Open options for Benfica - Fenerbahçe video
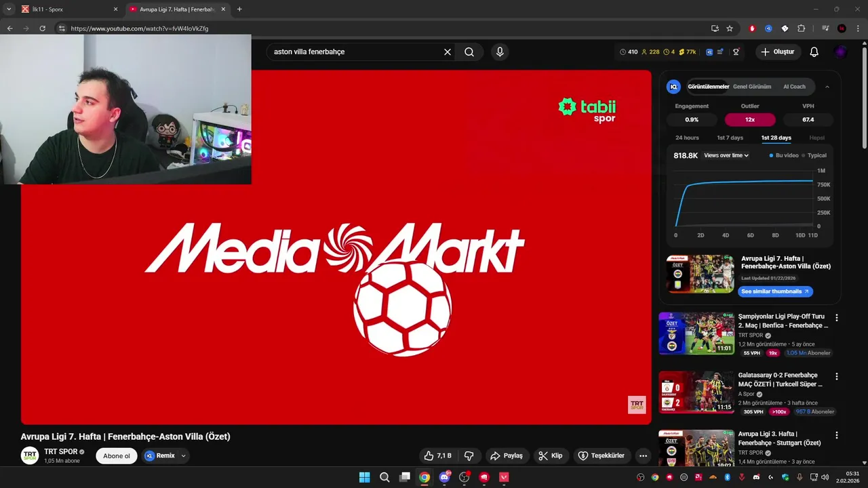 tap(836, 318)
